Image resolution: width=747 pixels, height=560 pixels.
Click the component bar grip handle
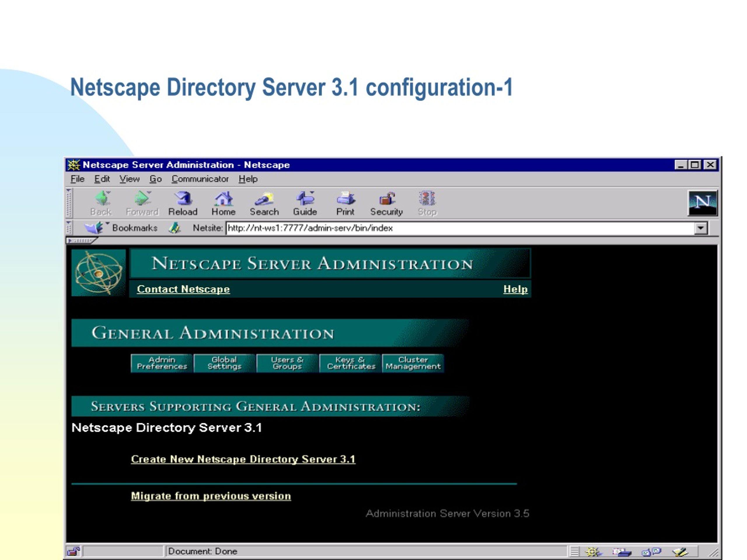pos(575,552)
